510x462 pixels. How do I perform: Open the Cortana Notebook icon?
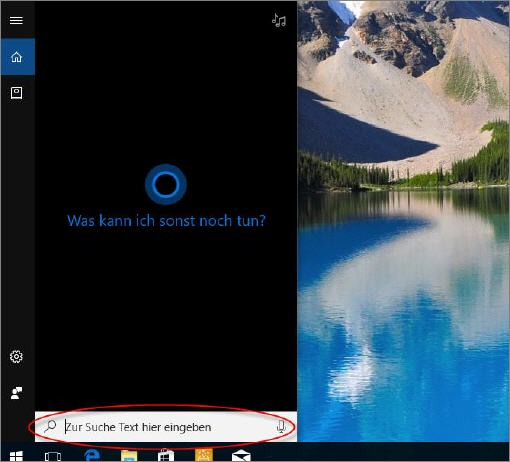click(16, 93)
